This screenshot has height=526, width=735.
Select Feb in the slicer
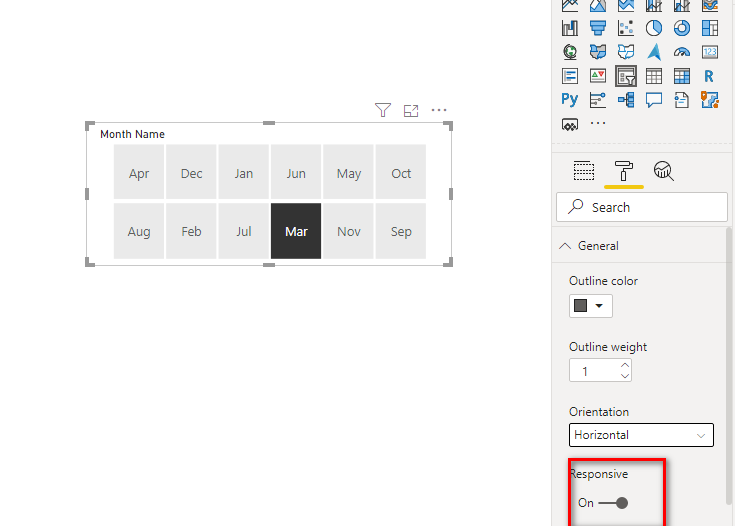coord(191,231)
